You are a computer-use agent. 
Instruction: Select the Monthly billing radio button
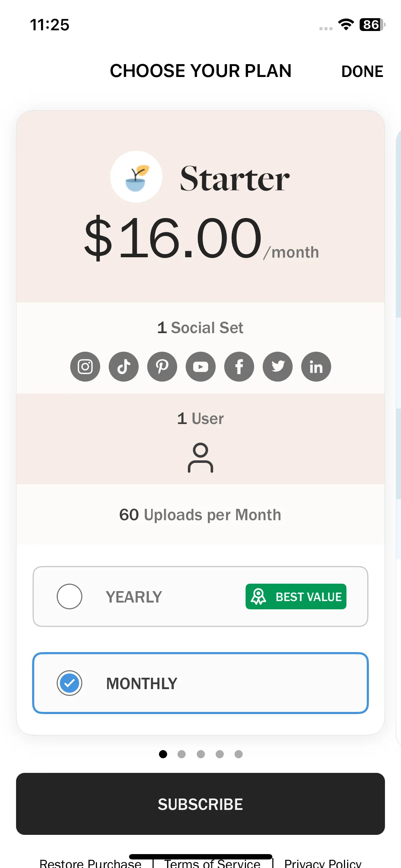point(70,683)
